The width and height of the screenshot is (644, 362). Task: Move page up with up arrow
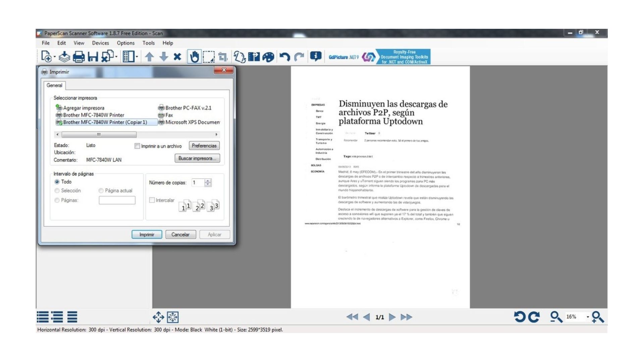coord(149,57)
